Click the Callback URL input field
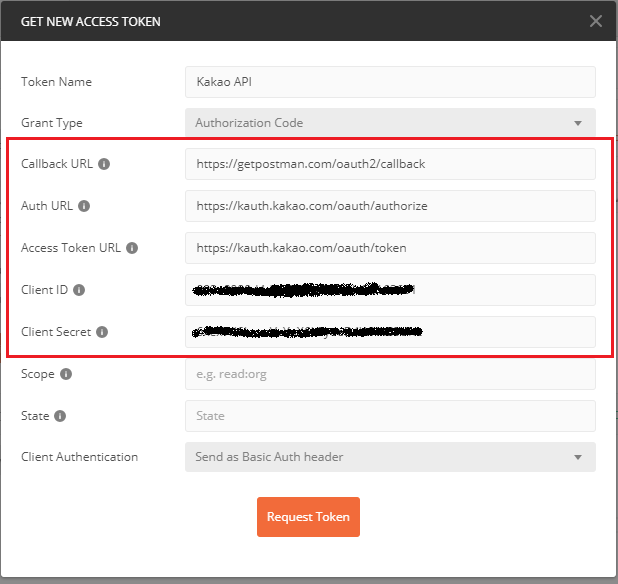The image size is (618, 584). click(x=390, y=164)
